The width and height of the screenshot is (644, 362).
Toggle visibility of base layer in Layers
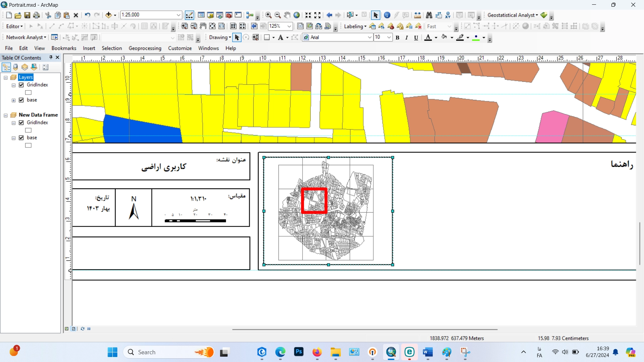(x=21, y=100)
